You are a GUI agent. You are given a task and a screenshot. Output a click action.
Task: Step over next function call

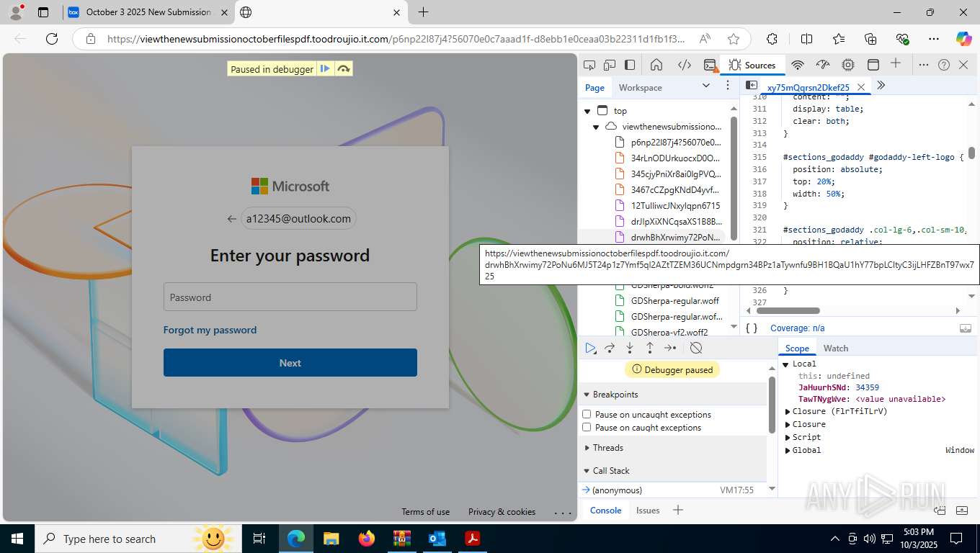(x=610, y=348)
